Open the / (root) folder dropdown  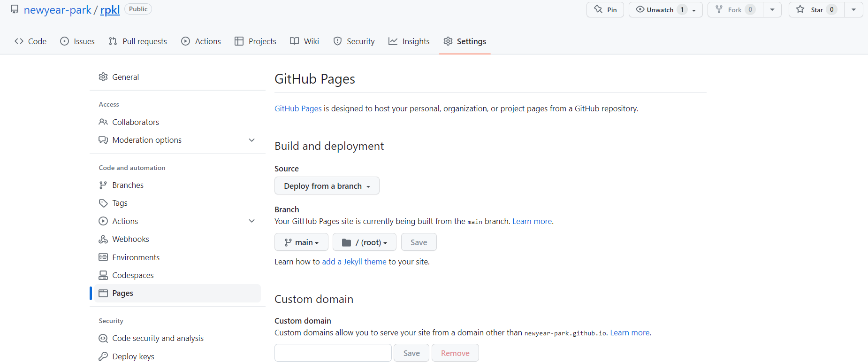tap(365, 242)
